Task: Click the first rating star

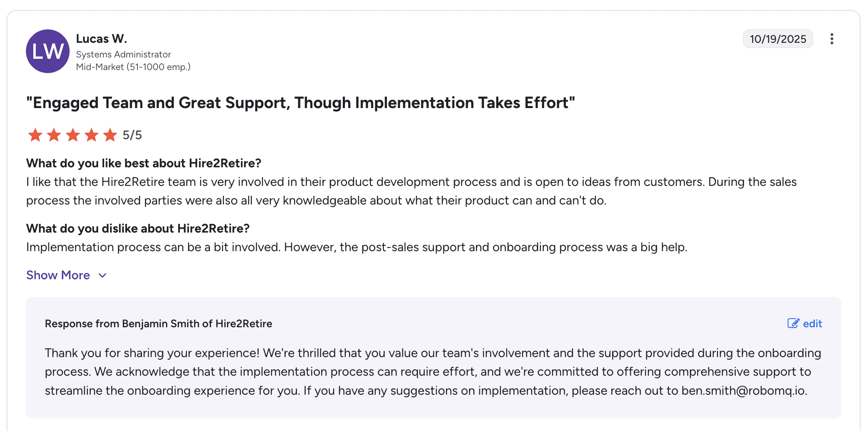Action: [x=35, y=135]
